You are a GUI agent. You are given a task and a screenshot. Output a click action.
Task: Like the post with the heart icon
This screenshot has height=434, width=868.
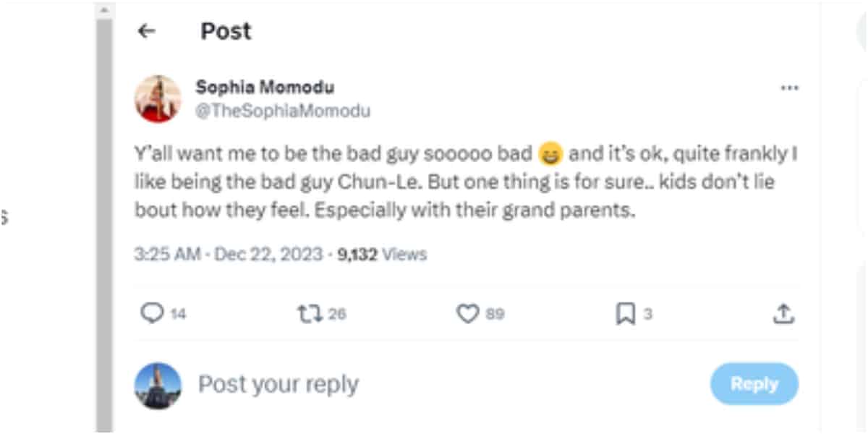pyautogui.click(x=468, y=313)
